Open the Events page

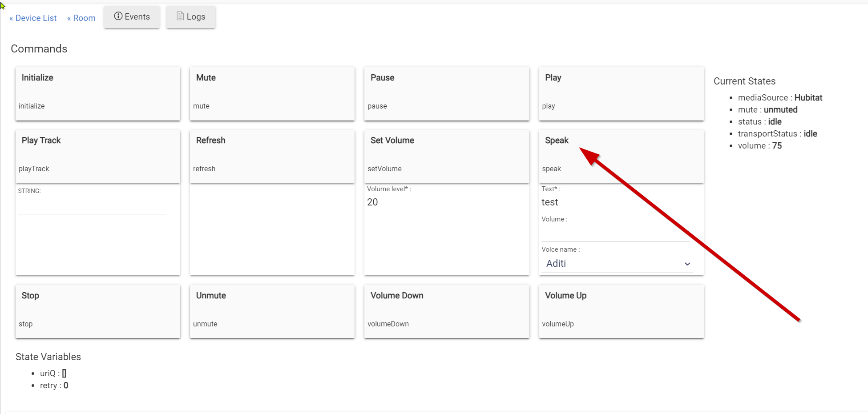(x=132, y=17)
